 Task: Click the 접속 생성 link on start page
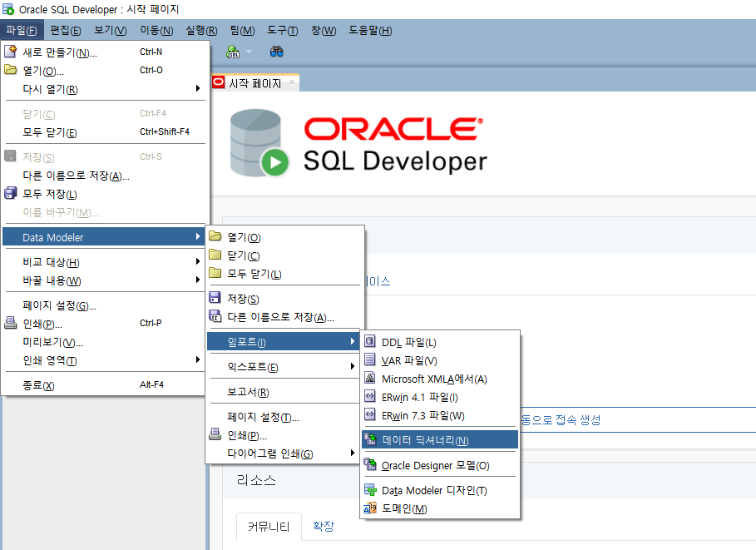[x=561, y=419]
